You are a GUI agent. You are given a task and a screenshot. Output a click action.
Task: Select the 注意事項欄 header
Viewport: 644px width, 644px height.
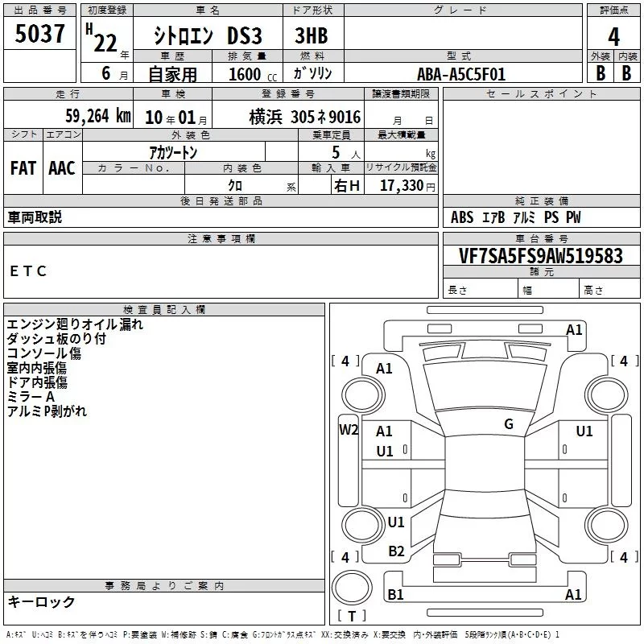click(x=221, y=238)
